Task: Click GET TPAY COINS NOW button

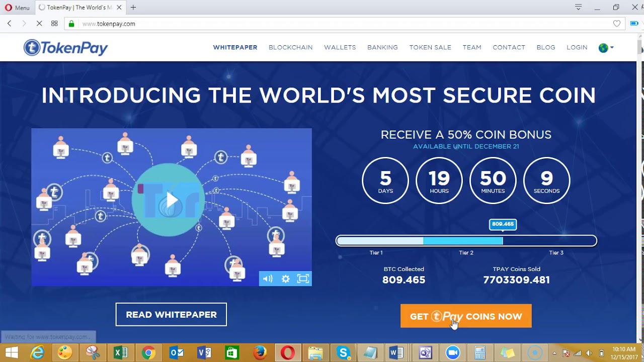Action: (x=466, y=316)
